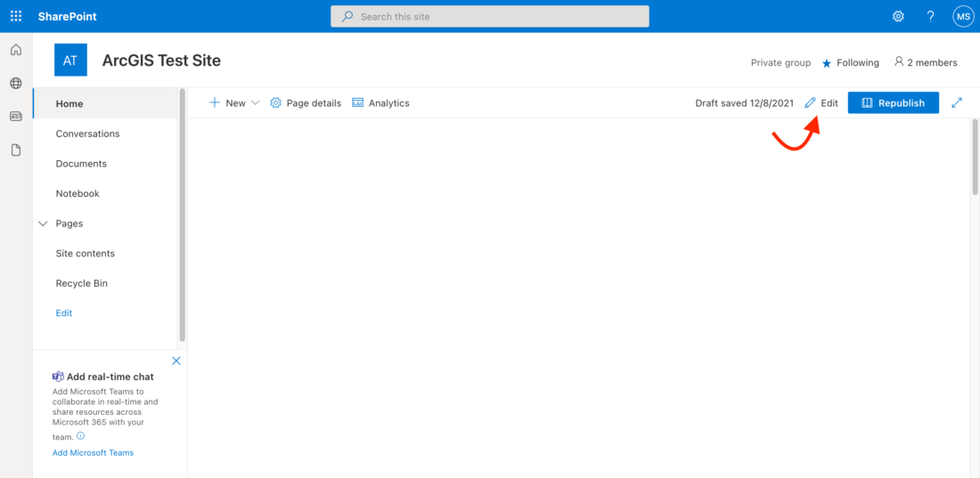Open My files page icon in left rail
980x478 pixels.
coord(16,150)
